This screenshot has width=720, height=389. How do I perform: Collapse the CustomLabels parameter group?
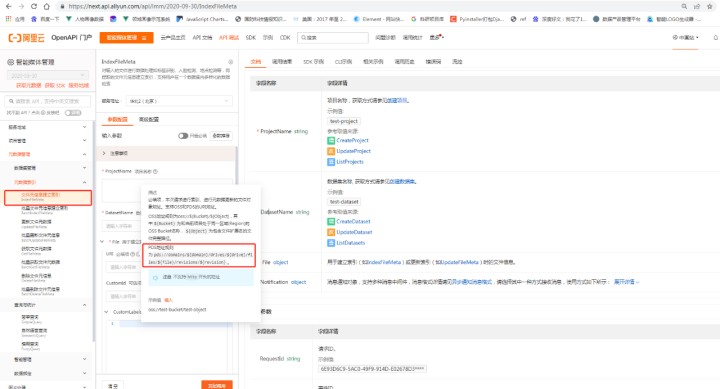pos(106,312)
